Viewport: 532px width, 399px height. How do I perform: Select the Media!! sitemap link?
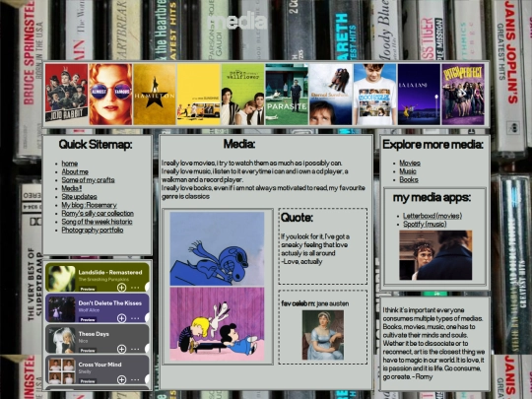point(72,188)
